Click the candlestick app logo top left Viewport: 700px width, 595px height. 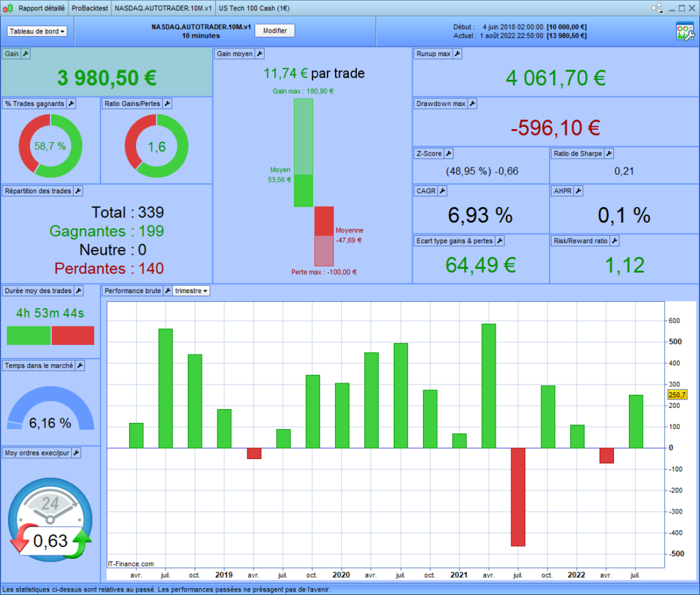pyautogui.click(x=7, y=8)
